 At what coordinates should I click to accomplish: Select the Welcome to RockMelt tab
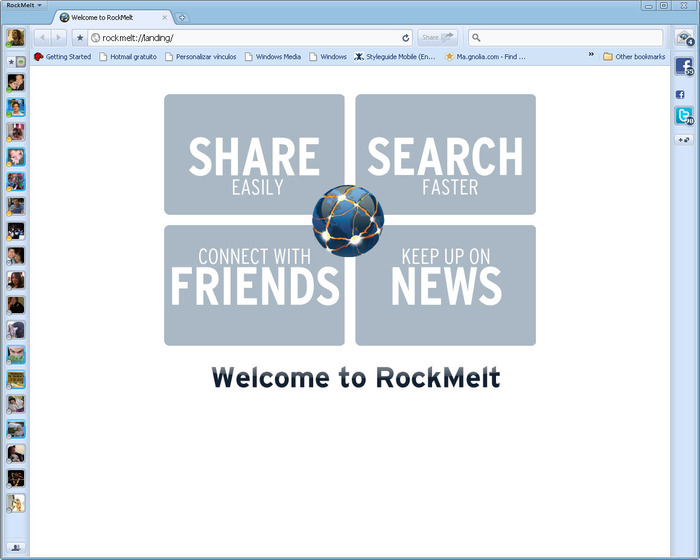tap(110, 17)
